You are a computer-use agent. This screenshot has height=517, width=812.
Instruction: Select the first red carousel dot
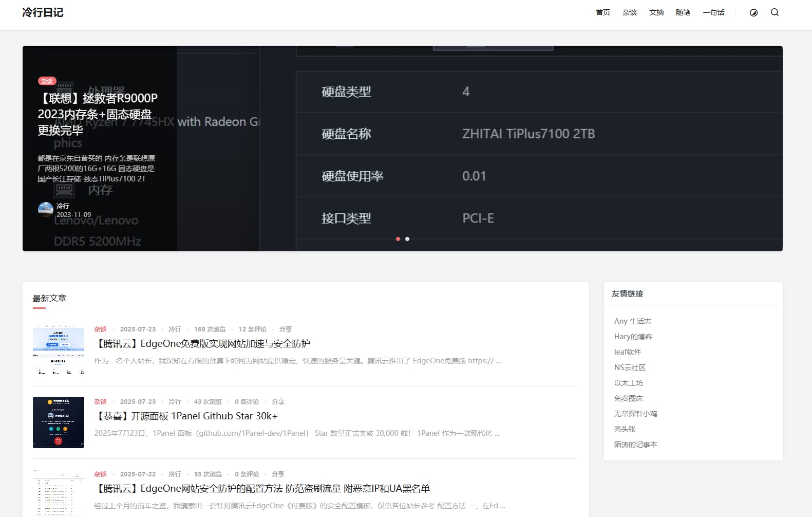tap(398, 239)
